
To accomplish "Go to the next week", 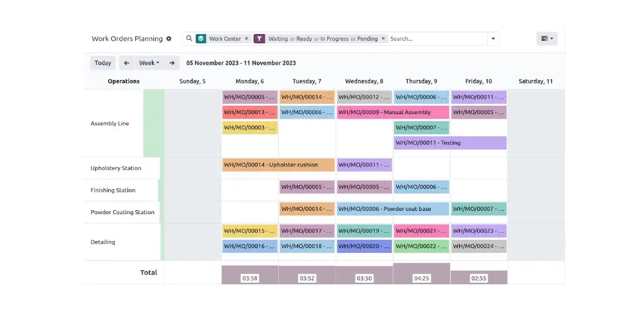I will coord(171,63).
